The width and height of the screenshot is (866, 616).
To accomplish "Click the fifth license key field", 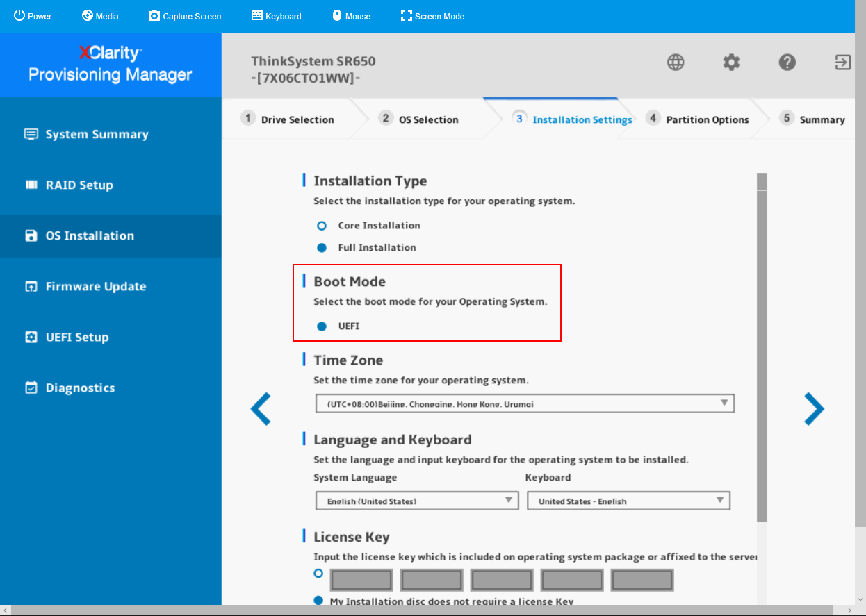I will coord(642,580).
